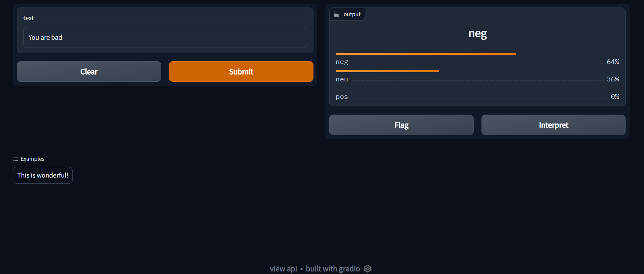The height and width of the screenshot is (274, 644).
Task: Click the neu confidence bar
Action: coord(387,71)
